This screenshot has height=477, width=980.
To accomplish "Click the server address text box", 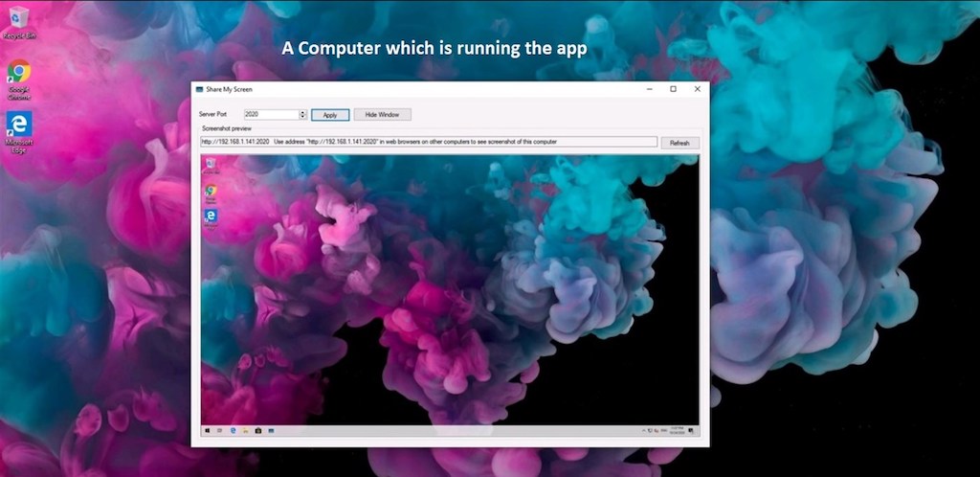I will coord(428,142).
